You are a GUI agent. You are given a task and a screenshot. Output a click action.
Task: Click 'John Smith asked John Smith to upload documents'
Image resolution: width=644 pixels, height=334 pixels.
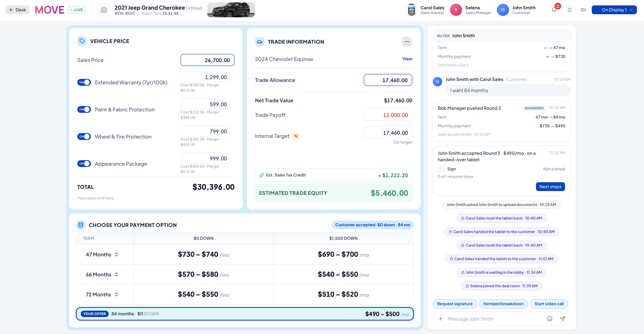(501, 205)
